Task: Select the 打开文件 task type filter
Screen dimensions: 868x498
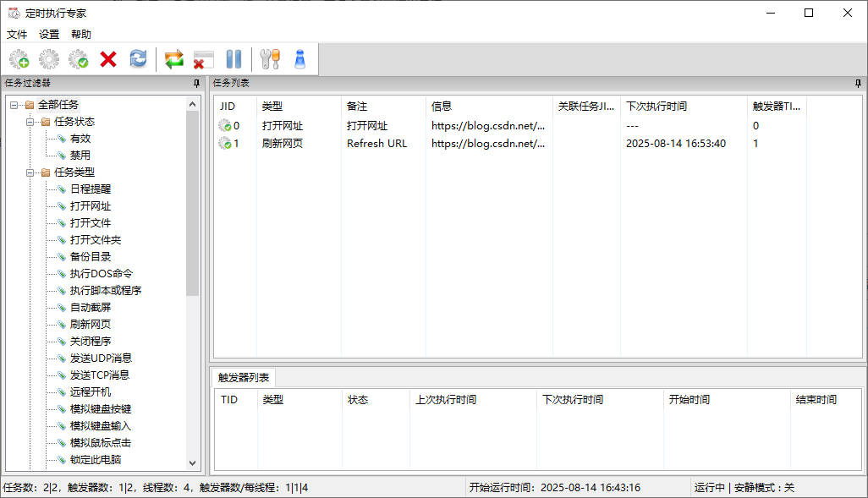Action: tap(91, 223)
